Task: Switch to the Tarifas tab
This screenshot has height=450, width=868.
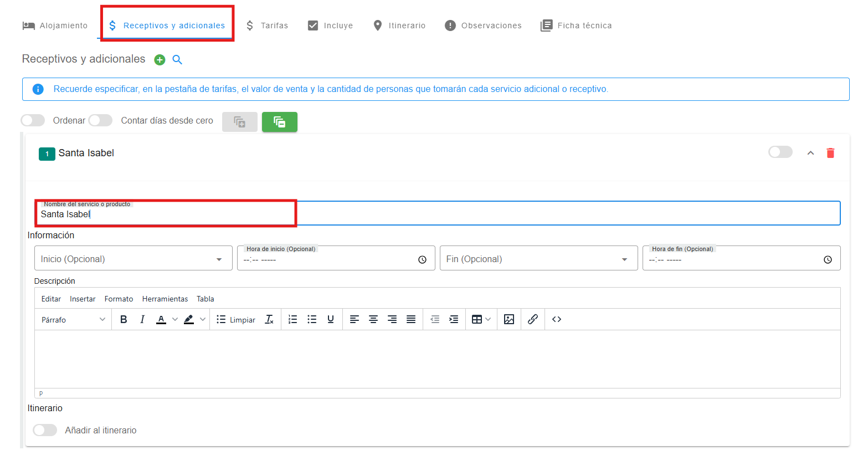Action: tap(267, 25)
